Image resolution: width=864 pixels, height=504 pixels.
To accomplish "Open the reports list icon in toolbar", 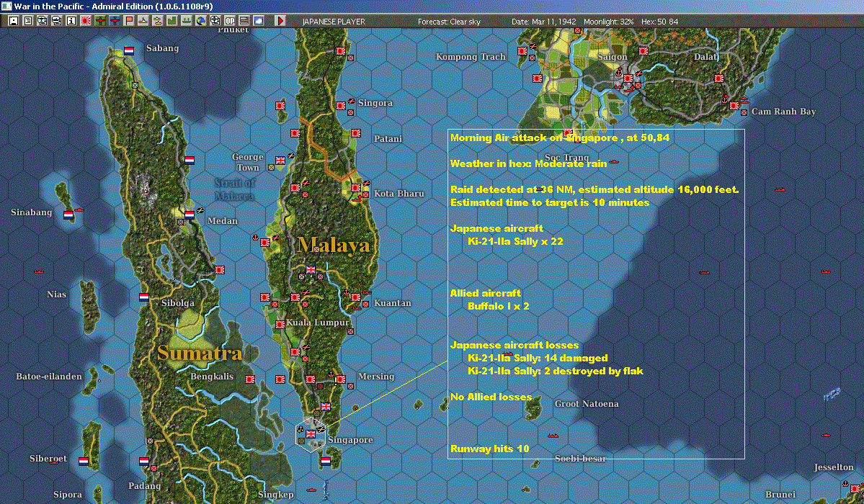I will coord(28,21).
